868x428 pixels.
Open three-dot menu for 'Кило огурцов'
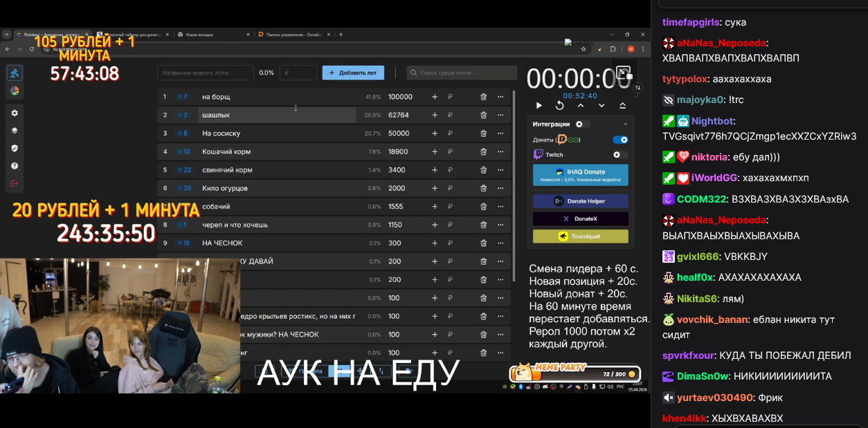coord(500,188)
